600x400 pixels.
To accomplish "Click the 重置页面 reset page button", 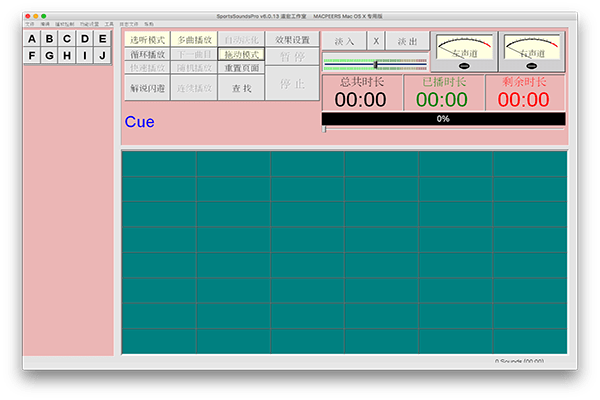I will pyautogui.click(x=241, y=68).
